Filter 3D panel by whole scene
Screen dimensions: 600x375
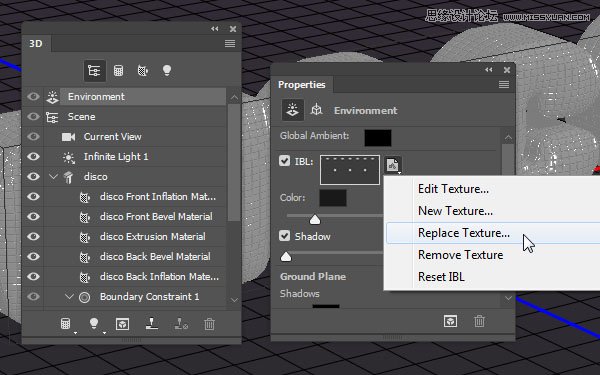[95, 71]
